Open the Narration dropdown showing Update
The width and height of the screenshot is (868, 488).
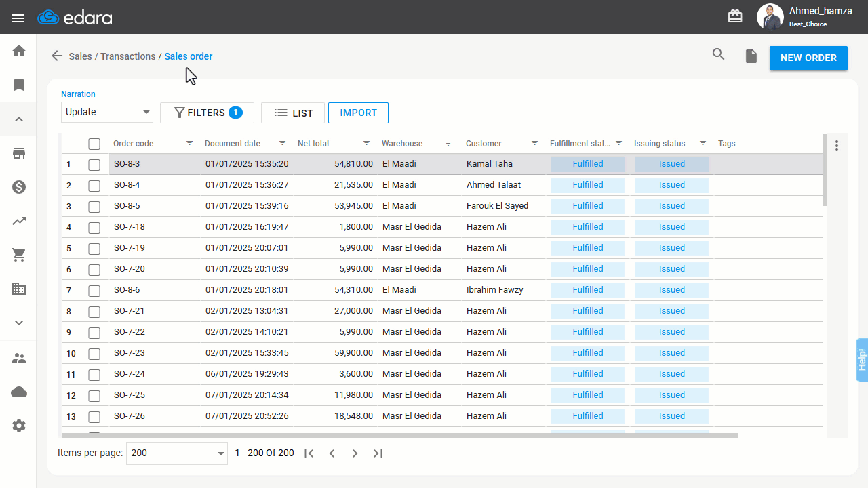click(x=107, y=113)
